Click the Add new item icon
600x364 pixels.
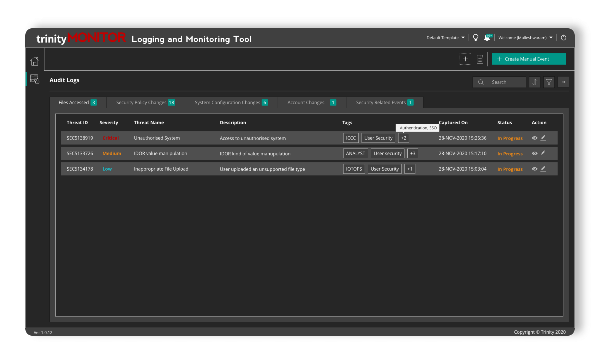click(465, 59)
